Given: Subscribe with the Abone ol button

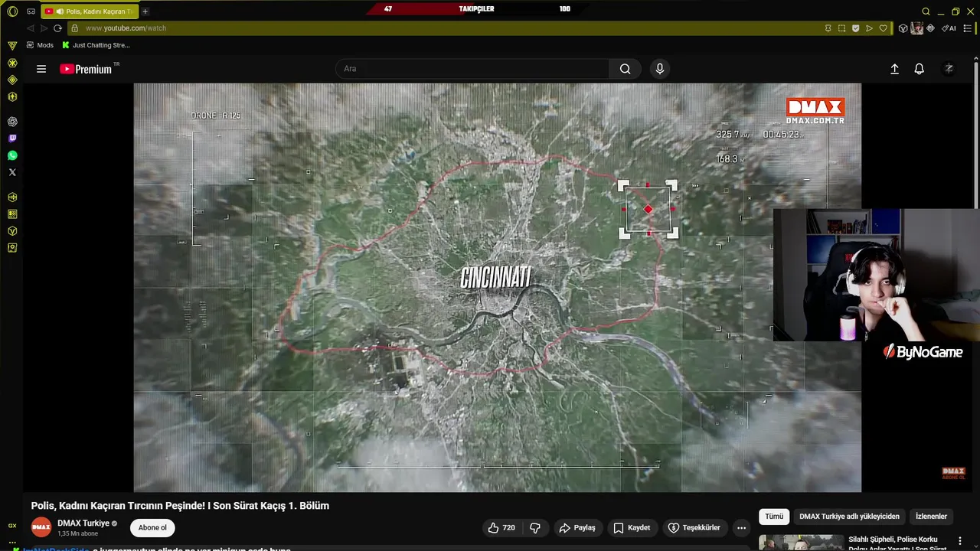Looking at the screenshot, I should click(x=152, y=528).
